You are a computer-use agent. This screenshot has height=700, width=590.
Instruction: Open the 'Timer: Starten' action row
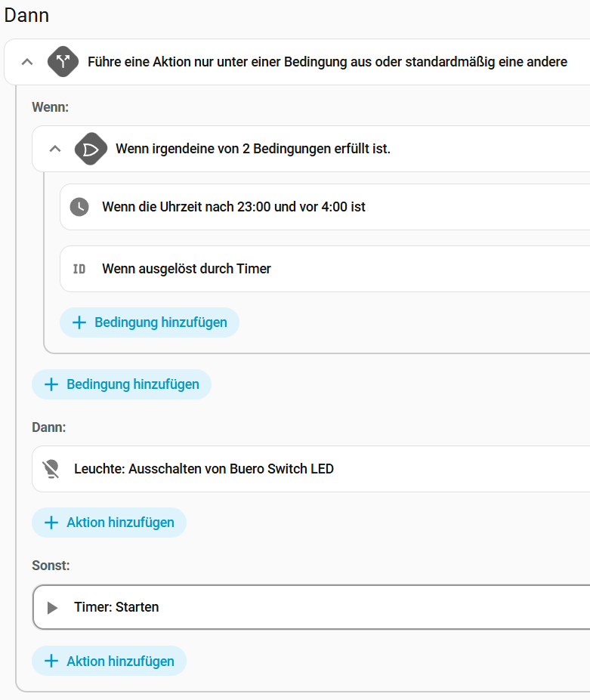tap(116, 607)
